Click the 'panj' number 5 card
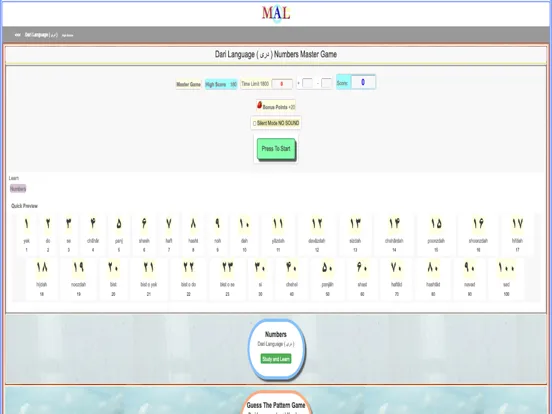Screen dimensions: 552x414 point(119,234)
